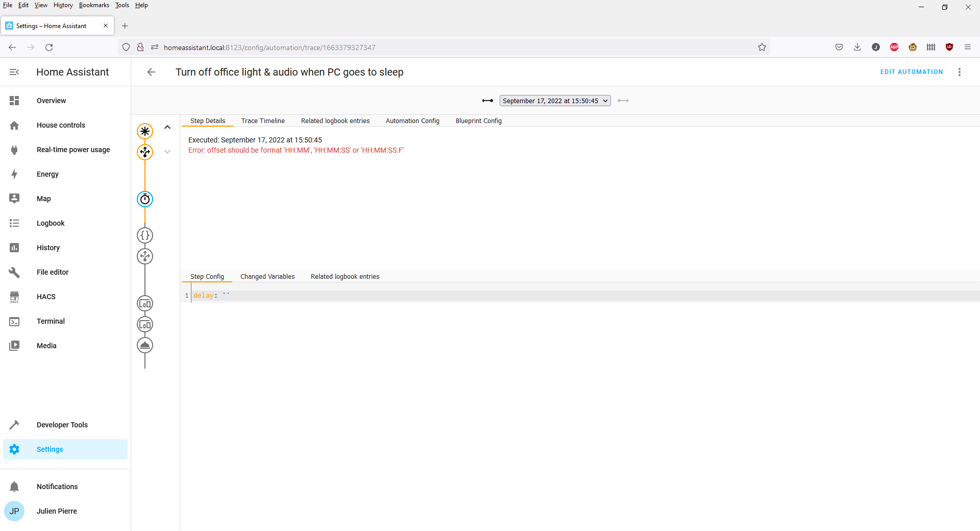Select the trigger node in the trace graph
This screenshot has height=531, width=980.
click(x=145, y=131)
